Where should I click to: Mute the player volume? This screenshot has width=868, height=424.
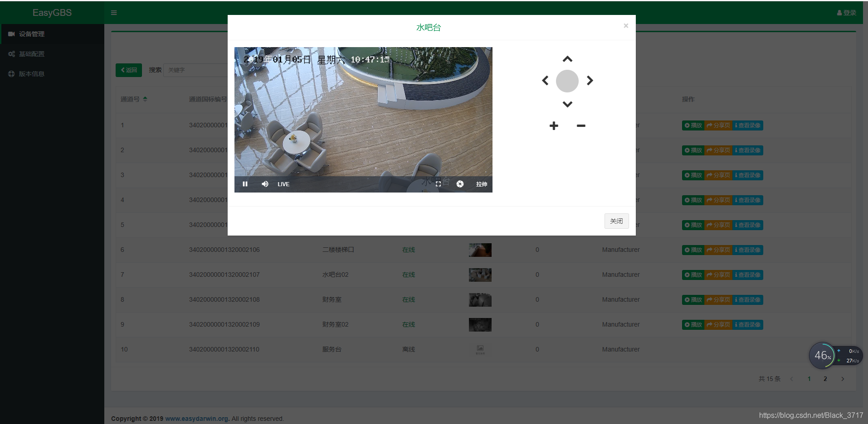click(x=265, y=184)
